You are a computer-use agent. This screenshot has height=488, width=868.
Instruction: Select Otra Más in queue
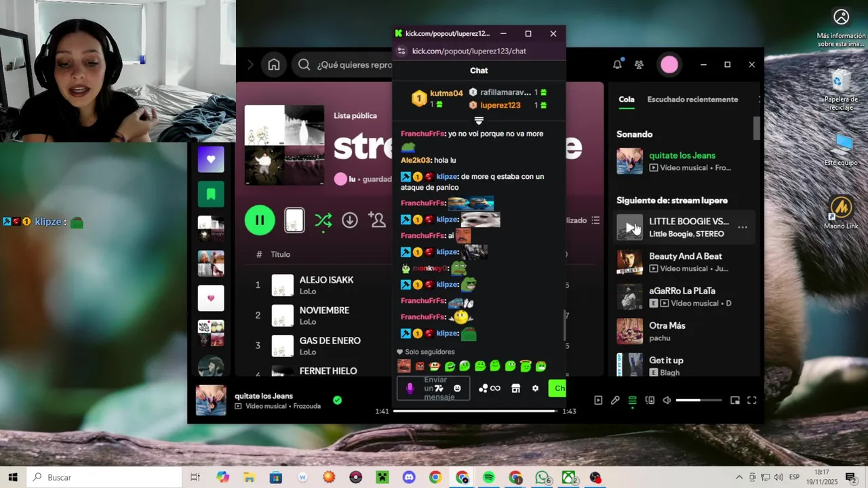click(x=684, y=331)
